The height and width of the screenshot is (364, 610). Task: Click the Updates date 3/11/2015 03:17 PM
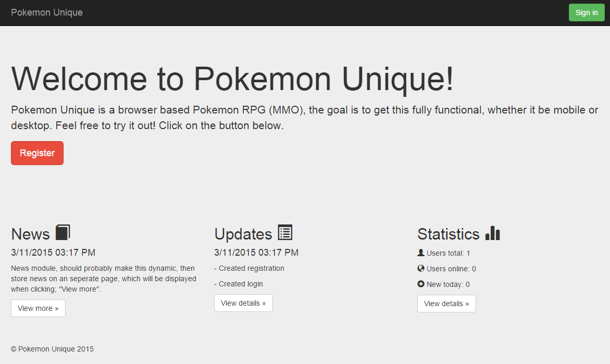pos(256,253)
